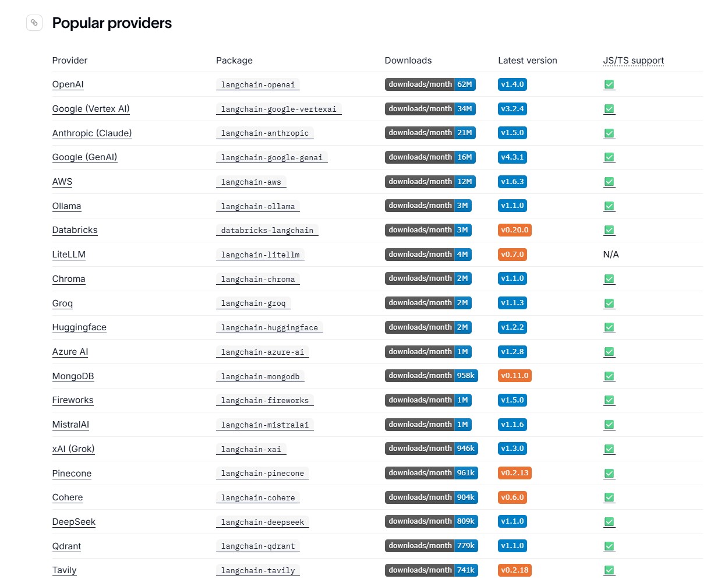Click the orange v0.7.0 LiteLLM version badge

click(513, 255)
